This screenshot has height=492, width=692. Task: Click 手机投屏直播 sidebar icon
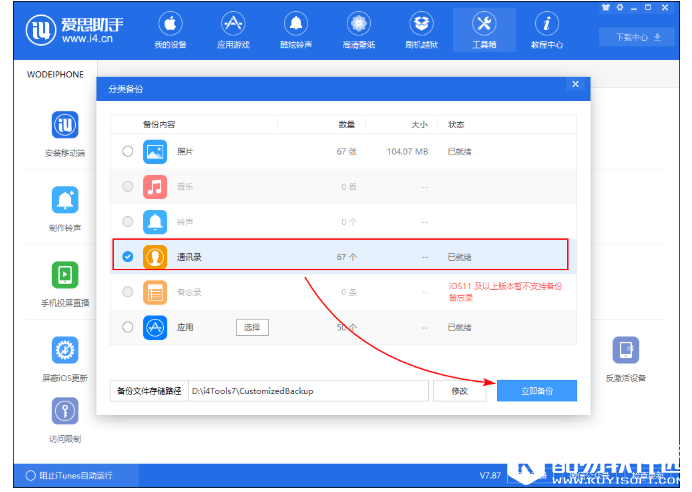65,275
